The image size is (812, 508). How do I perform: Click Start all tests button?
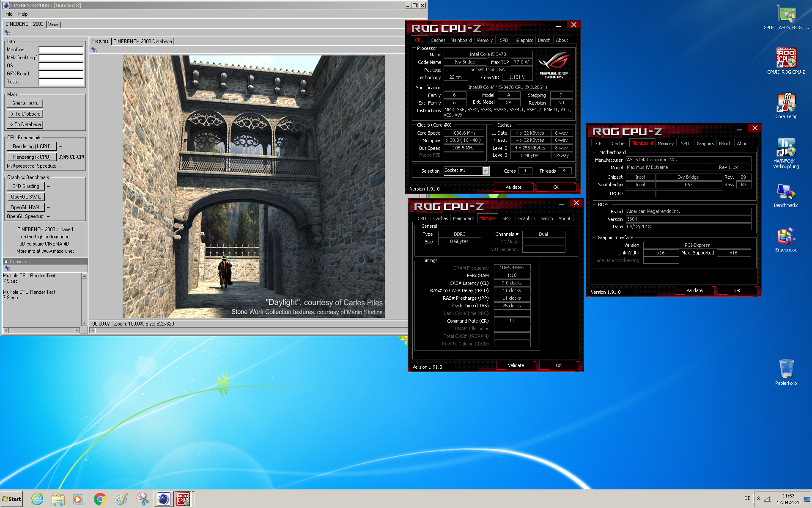coord(25,103)
